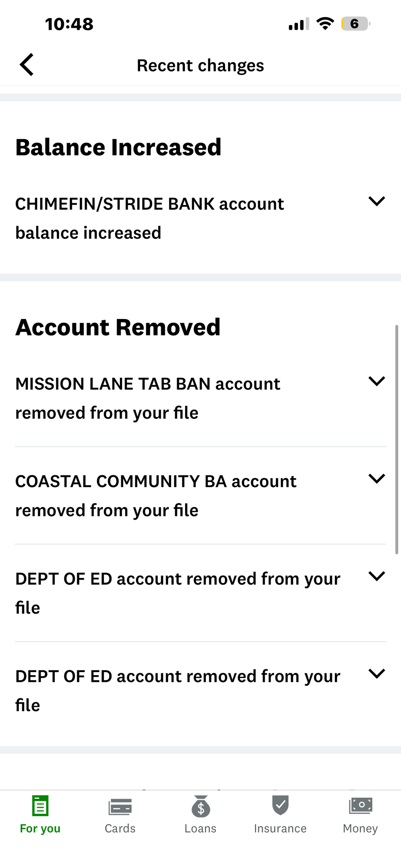Tap the back arrow icon

[x=27, y=65]
